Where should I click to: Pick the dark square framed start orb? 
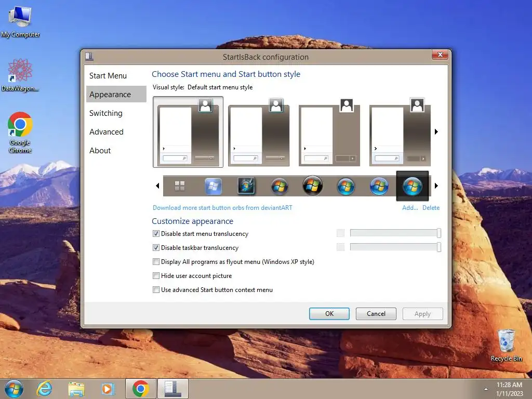246,186
